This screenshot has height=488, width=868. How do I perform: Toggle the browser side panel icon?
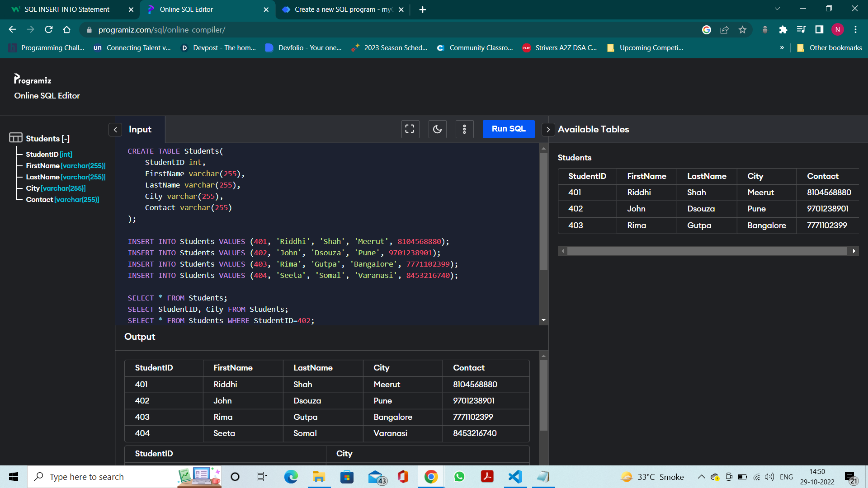tap(819, 30)
